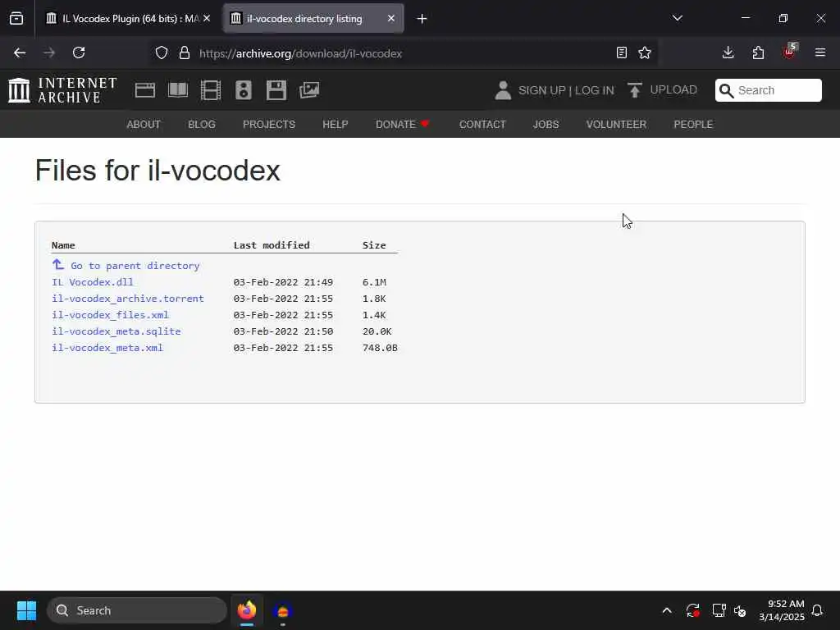Image resolution: width=840 pixels, height=630 pixels.
Task: Click the parent directory arrow icon
Action: [x=58, y=265]
